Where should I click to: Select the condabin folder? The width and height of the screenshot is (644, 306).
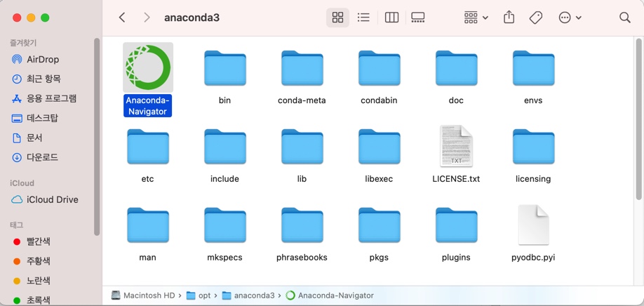tap(379, 68)
